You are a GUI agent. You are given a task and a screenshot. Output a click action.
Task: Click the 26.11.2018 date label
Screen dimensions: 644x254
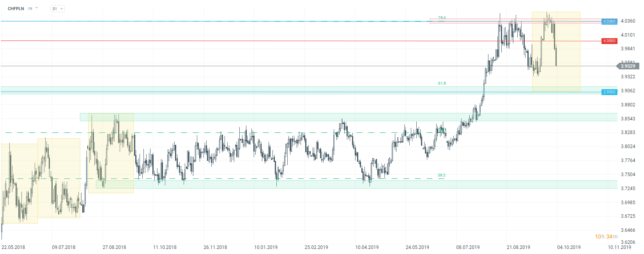coord(215,247)
